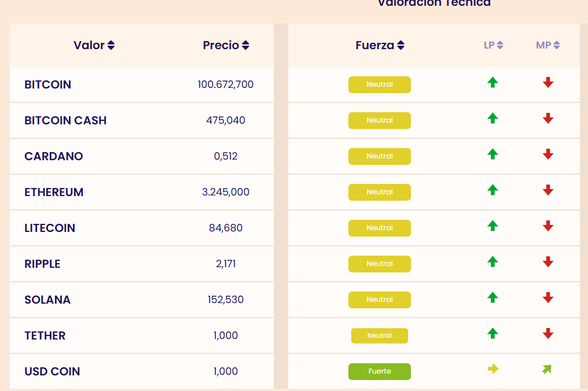Sort by the MP column header
Image resolution: width=588 pixels, height=391 pixels.
pos(548,45)
